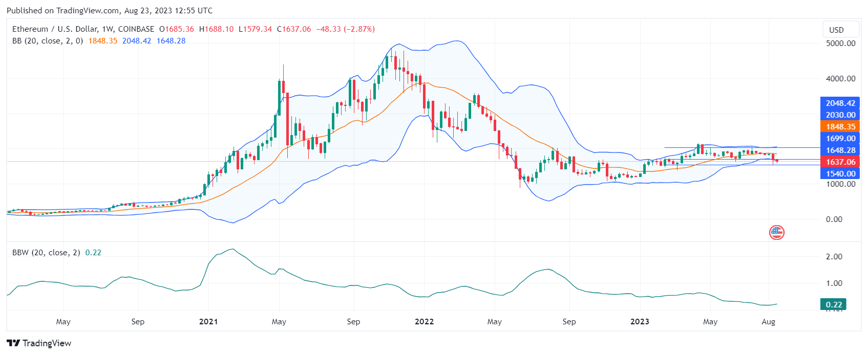Click the Aug label on the time axis
The width and height of the screenshot is (868, 355).
[x=768, y=322]
